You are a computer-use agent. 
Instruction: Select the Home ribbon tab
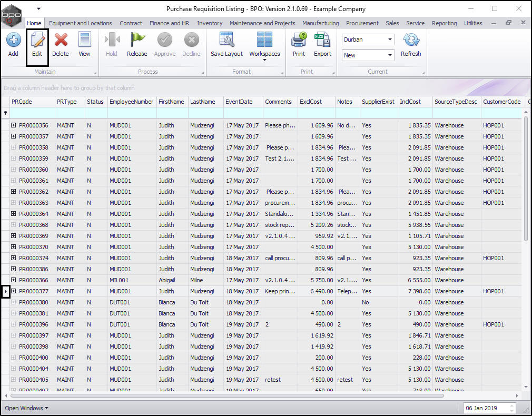pos(34,23)
